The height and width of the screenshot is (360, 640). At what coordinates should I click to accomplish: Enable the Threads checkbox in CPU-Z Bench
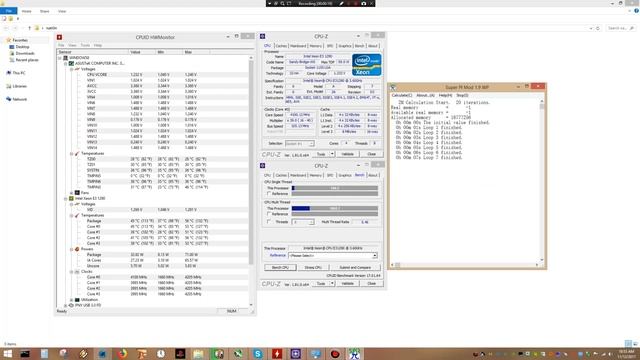(x=269, y=222)
